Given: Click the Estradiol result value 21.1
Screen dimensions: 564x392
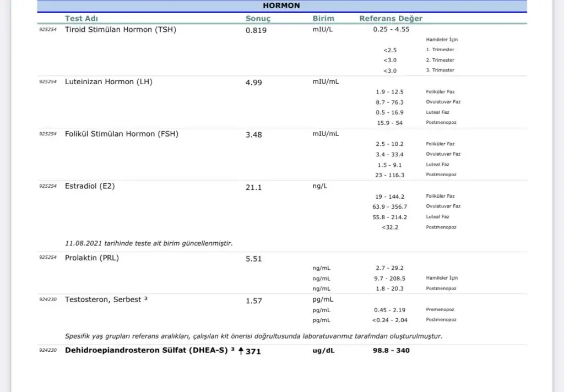Looking at the screenshot, I should [x=253, y=187].
